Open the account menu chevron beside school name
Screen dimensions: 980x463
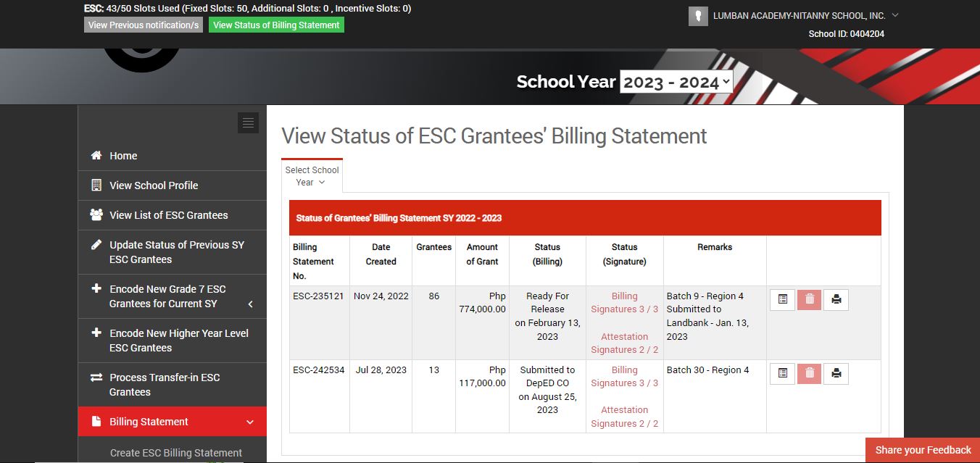tap(894, 15)
